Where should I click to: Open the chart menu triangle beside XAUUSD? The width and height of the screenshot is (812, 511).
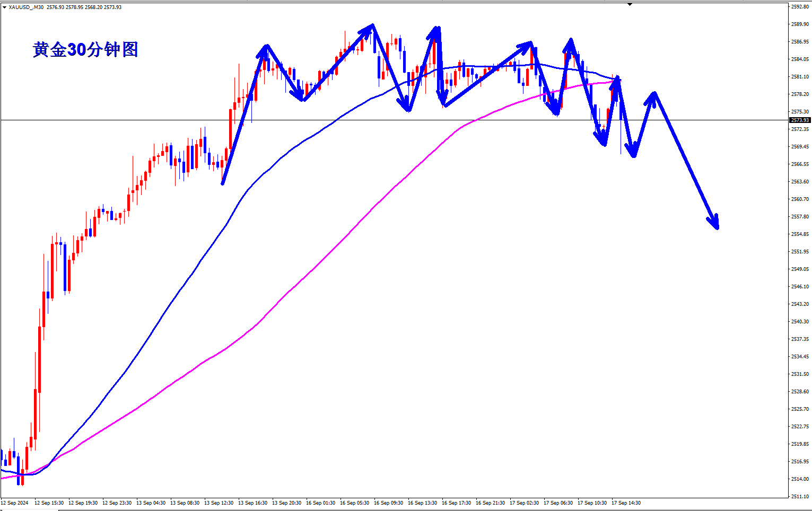(4, 7)
